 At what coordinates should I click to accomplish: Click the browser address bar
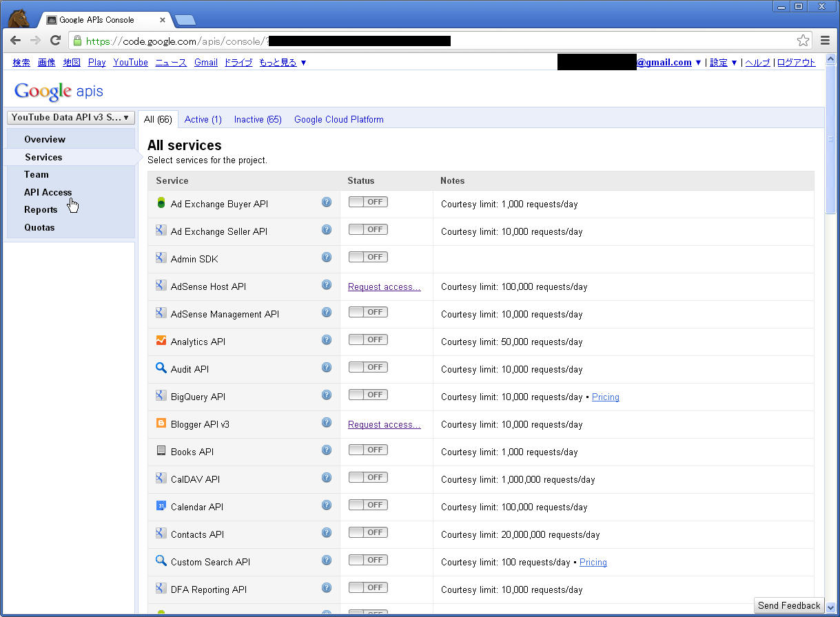click(x=441, y=41)
